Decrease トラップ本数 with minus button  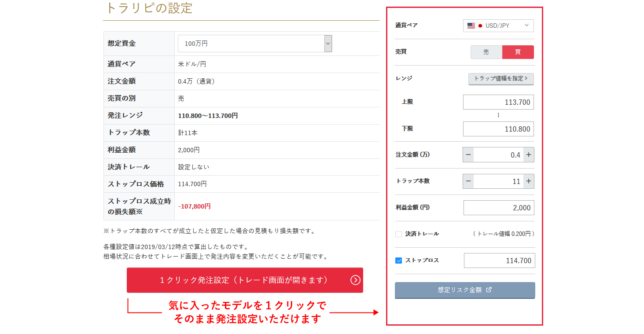(468, 181)
